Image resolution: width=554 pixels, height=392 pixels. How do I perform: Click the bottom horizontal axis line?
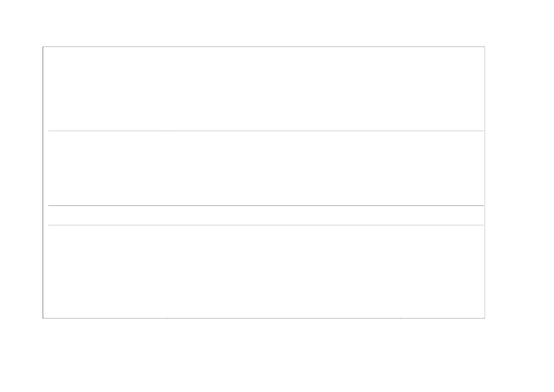[264, 318]
